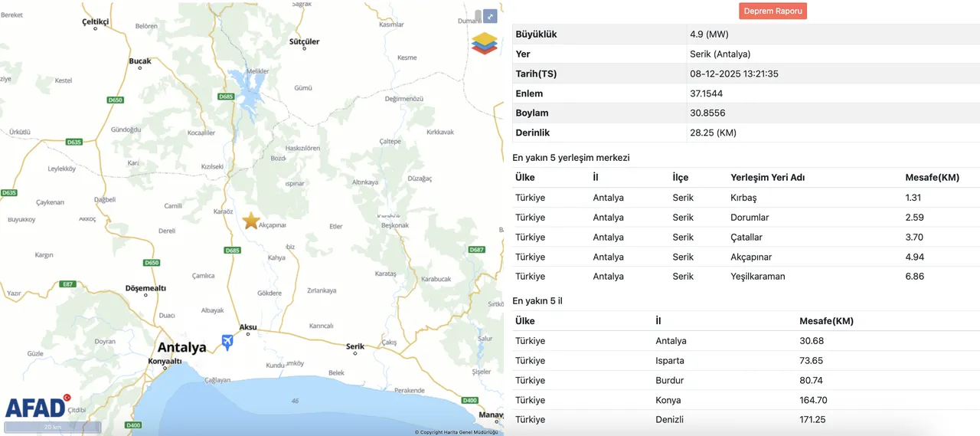This screenshot has height=436, width=980.
Task: Click the Çatallar settlement name
Action: point(746,238)
